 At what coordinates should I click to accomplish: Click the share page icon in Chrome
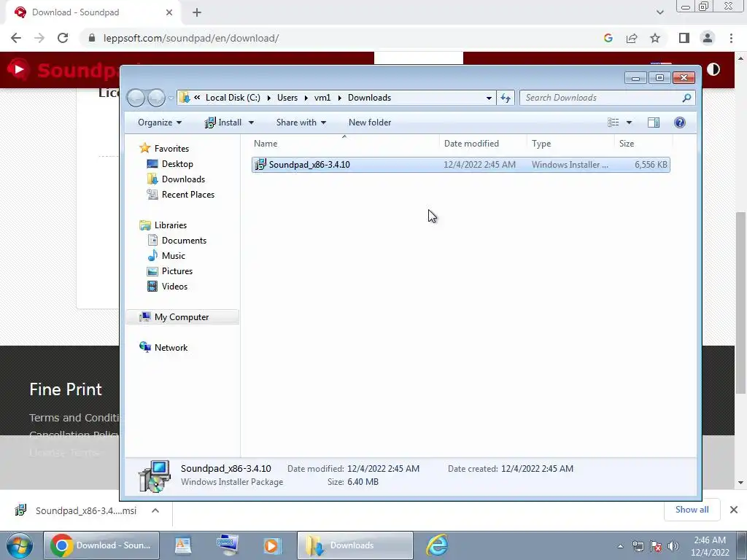tap(632, 38)
